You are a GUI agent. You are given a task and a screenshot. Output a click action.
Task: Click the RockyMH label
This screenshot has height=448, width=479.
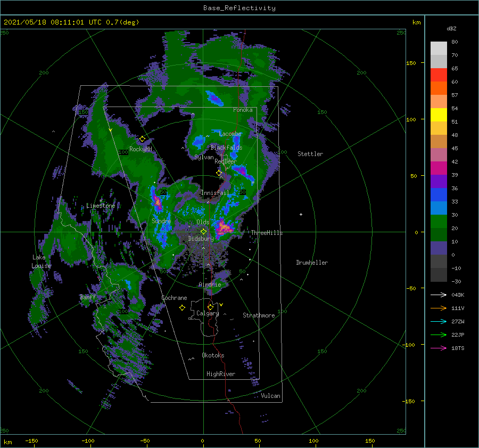[141, 149]
